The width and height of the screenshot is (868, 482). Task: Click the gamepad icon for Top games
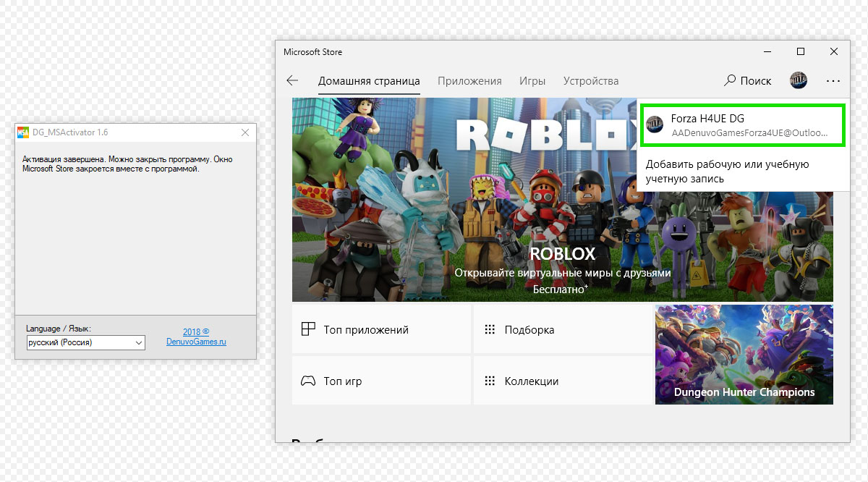click(x=309, y=381)
